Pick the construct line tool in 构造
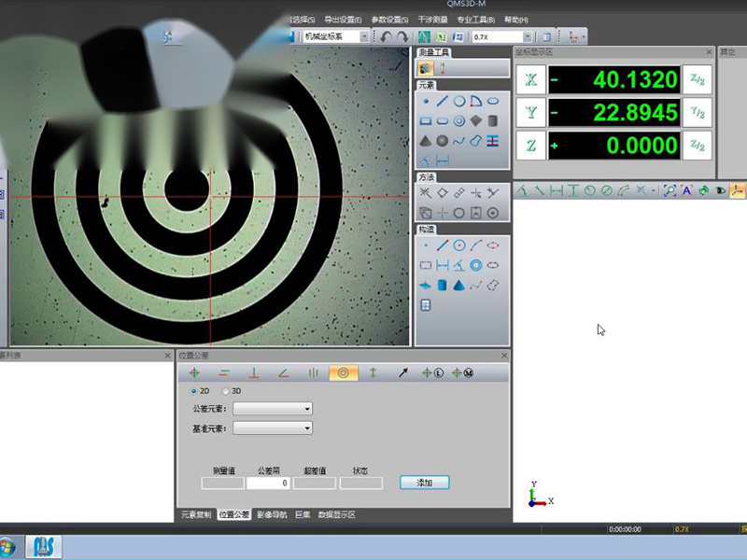Screen dimensions: 747x560 (443, 245)
